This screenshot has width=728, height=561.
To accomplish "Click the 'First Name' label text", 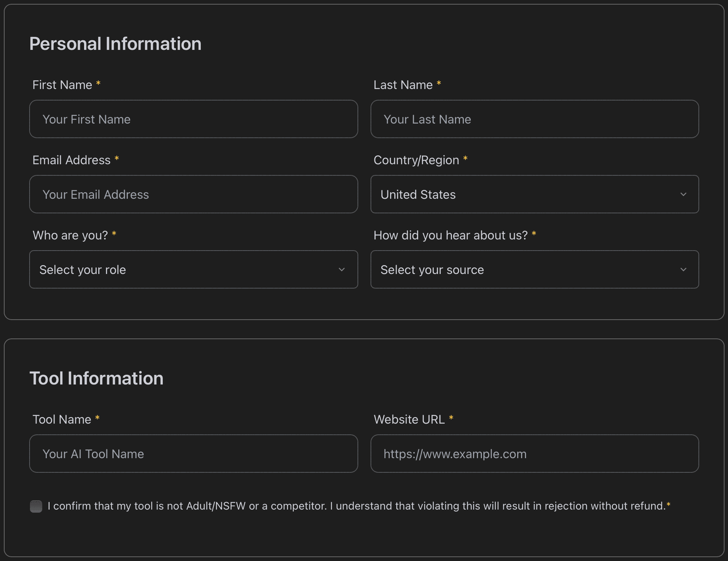I will (62, 85).
